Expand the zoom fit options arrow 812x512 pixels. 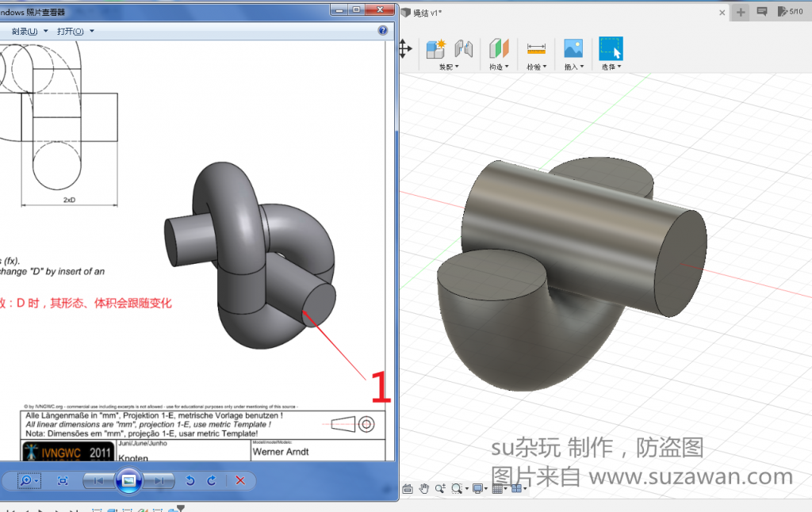pyautogui.click(x=466, y=489)
